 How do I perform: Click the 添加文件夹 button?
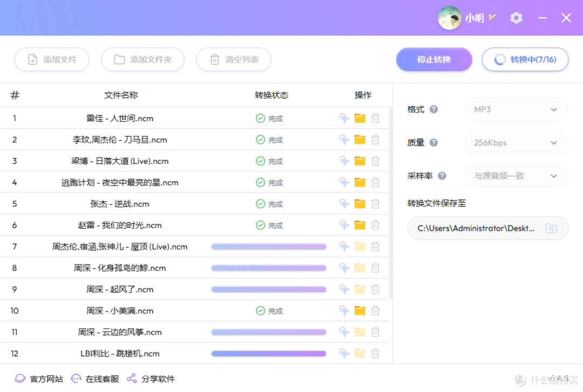143,59
